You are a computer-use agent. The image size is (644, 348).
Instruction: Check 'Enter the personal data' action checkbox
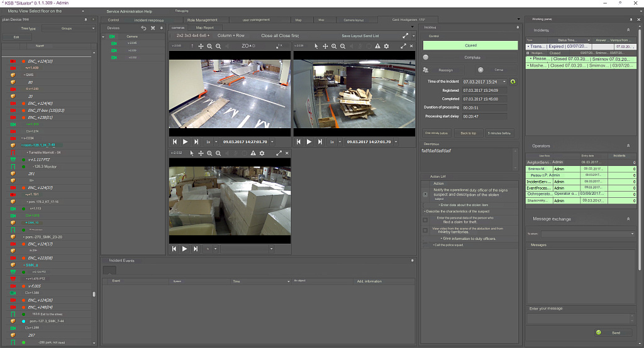pyautogui.click(x=425, y=220)
